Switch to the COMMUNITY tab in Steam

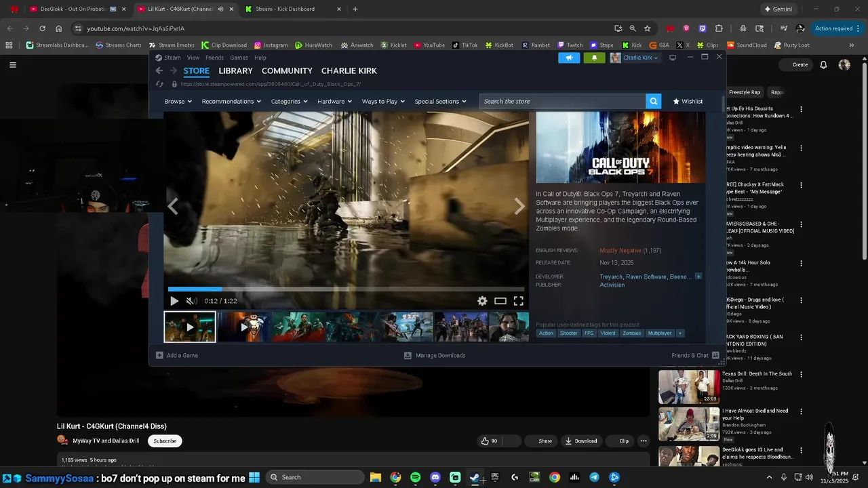point(287,70)
